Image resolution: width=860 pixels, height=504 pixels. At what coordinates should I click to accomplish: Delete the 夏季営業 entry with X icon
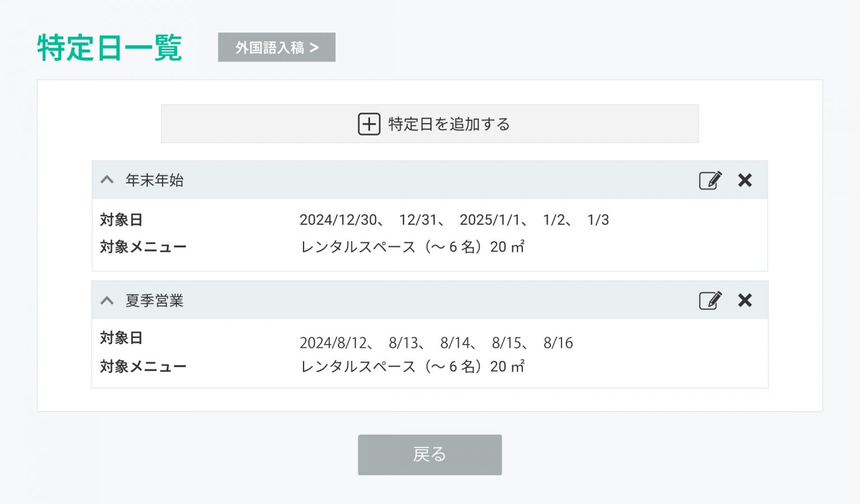[745, 300]
